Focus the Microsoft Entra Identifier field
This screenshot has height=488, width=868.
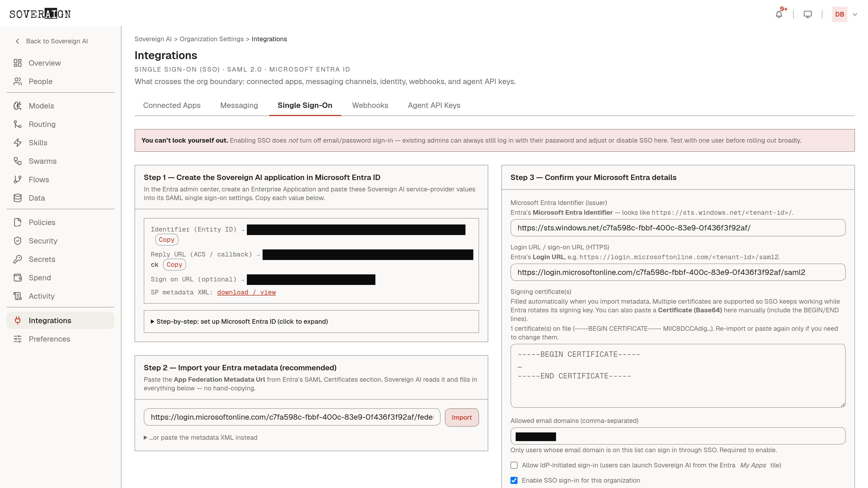(678, 228)
